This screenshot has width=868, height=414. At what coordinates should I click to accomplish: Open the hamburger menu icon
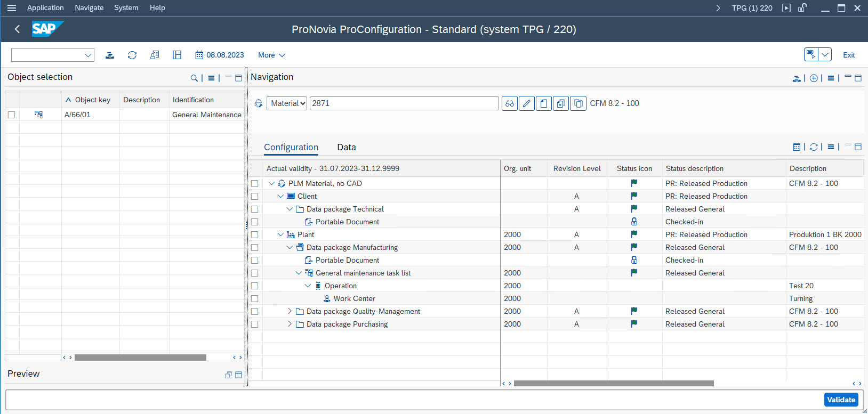(12, 8)
